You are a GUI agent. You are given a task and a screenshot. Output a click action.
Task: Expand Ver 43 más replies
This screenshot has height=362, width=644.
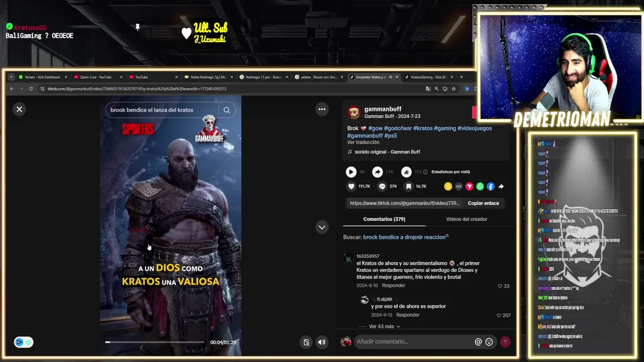[384, 326]
